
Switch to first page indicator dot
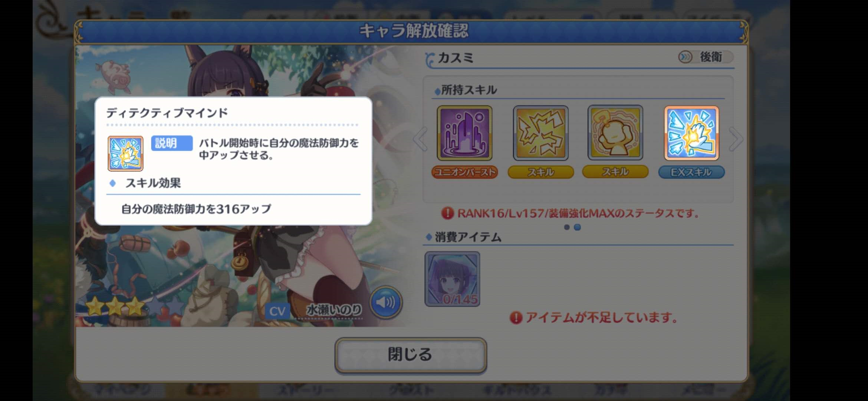(566, 227)
